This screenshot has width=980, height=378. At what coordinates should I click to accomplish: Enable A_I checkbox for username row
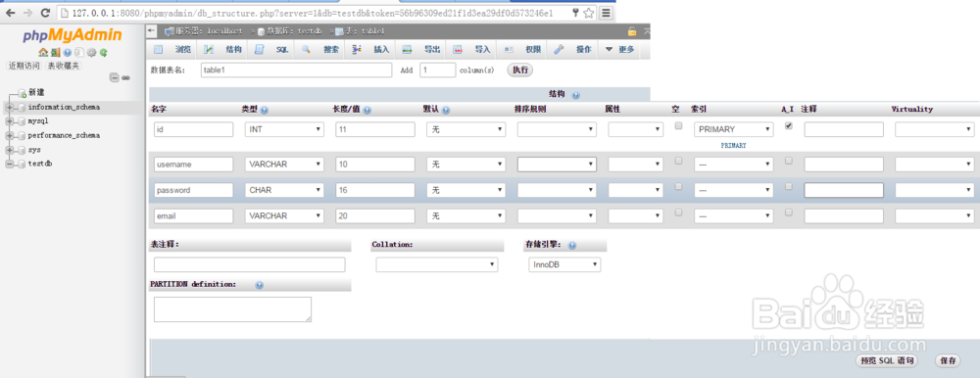click(789, 161)
